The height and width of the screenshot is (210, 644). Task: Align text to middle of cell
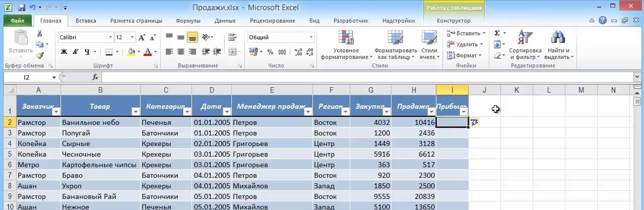181,37
